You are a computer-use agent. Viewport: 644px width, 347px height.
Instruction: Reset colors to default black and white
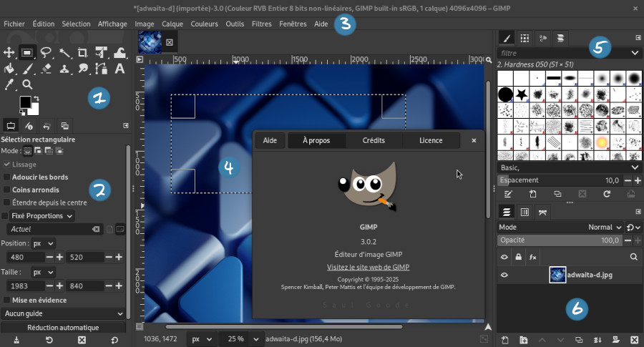click(21, 112)
